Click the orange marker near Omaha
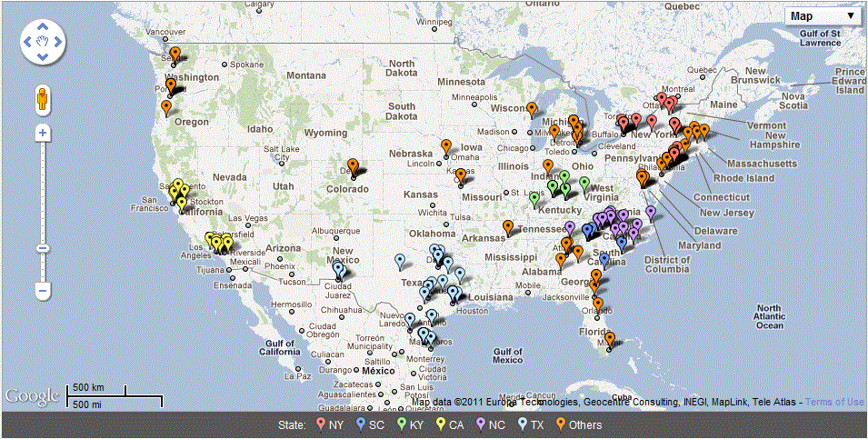This screenshot has height=439, width=868. click(446, 147)
